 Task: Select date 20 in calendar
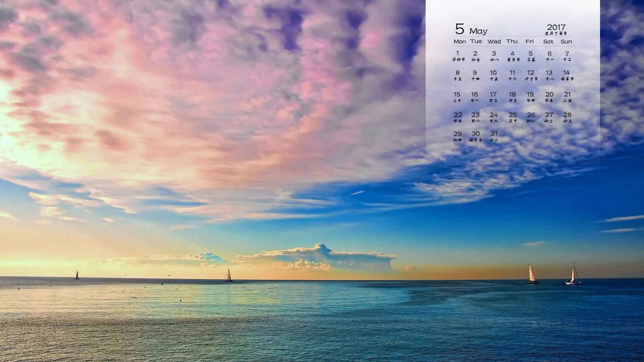point(549,95)
